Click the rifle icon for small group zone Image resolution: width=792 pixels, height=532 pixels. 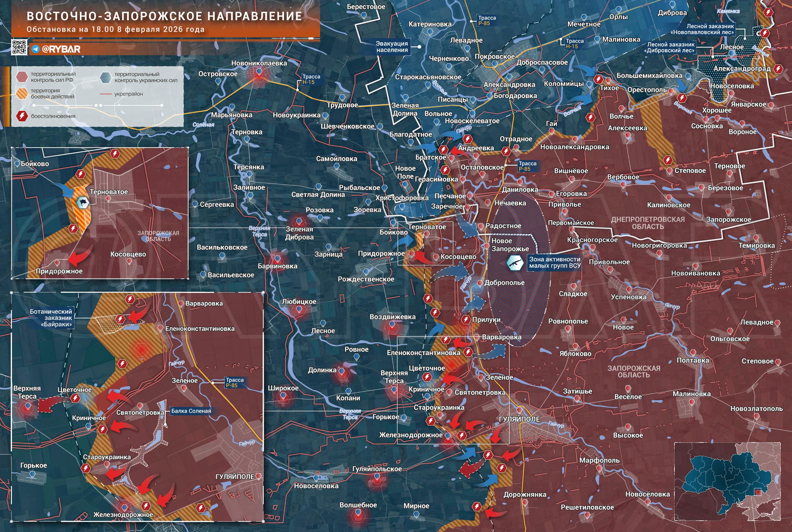point(515,263)
